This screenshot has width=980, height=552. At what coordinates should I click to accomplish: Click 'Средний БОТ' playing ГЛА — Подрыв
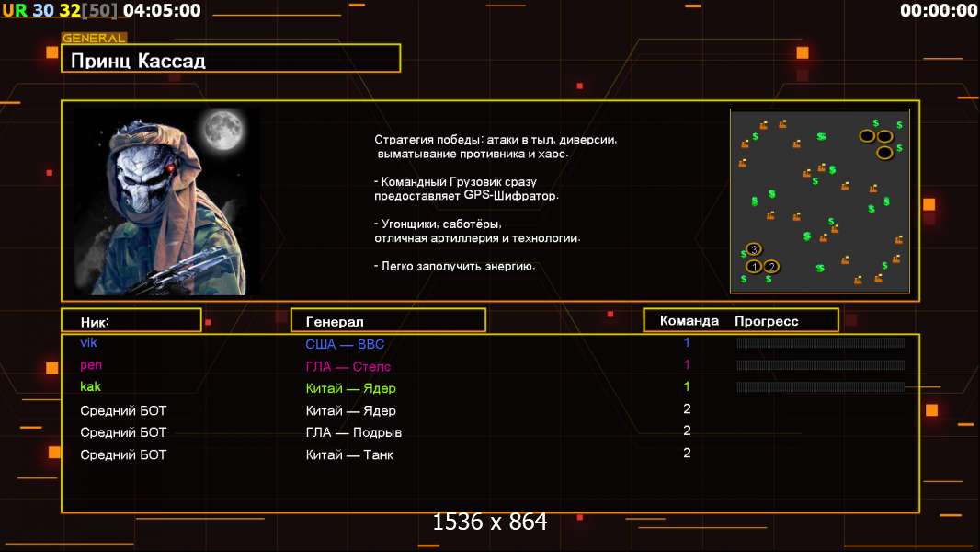point(123,432)
